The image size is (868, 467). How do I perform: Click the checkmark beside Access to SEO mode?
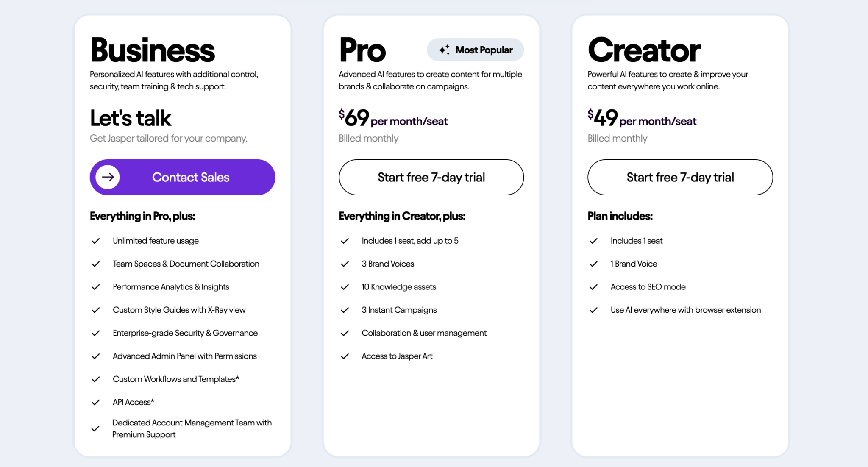tap(593, 286)
